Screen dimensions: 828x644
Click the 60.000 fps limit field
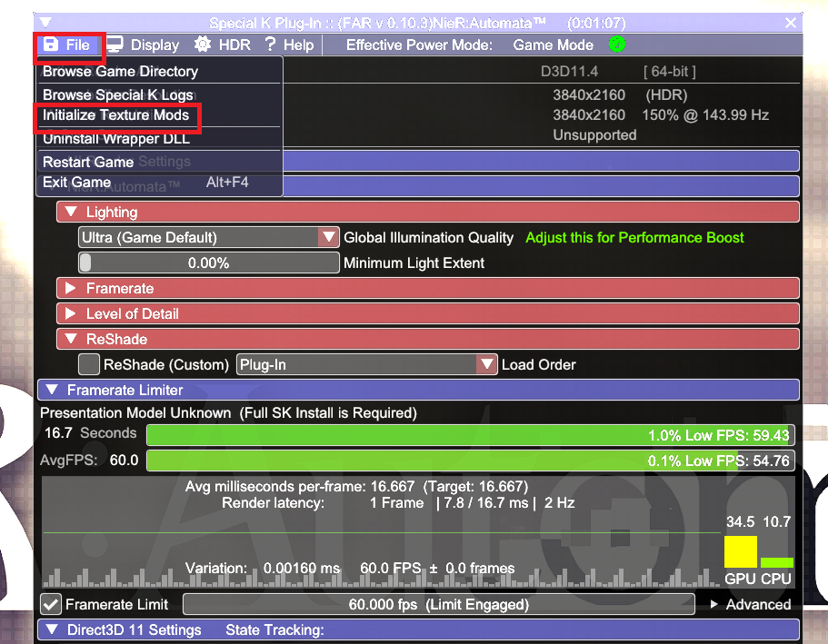[438, 604]
